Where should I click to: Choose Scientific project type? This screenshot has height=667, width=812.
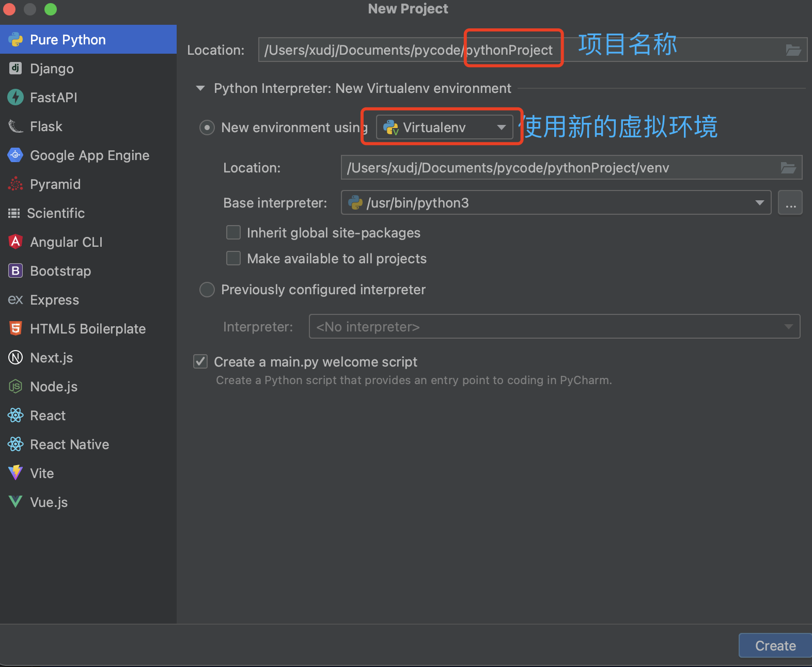click(88, 213)
